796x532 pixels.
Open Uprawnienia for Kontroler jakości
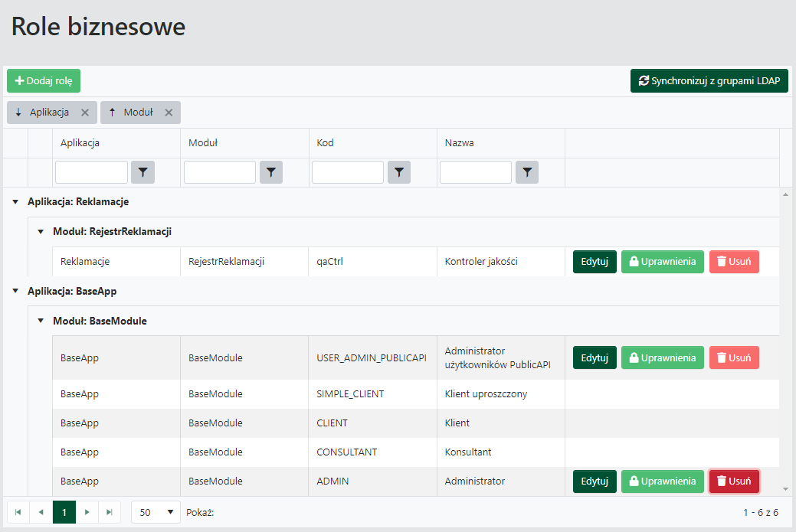[663, 262]
